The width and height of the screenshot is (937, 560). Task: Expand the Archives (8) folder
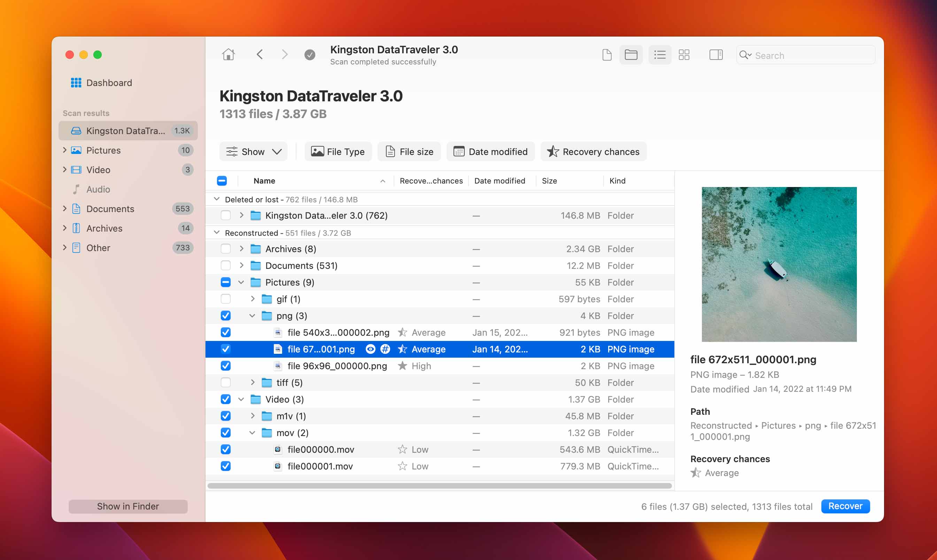(x=241, y=249)
